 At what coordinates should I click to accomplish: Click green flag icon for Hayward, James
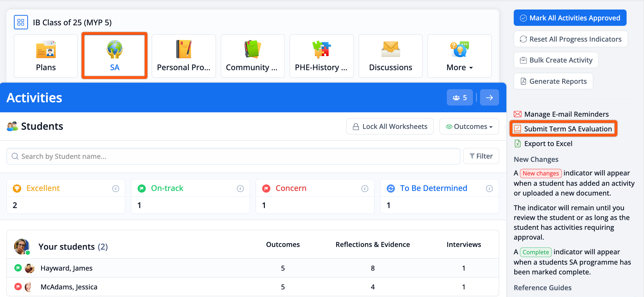(18, 268)
